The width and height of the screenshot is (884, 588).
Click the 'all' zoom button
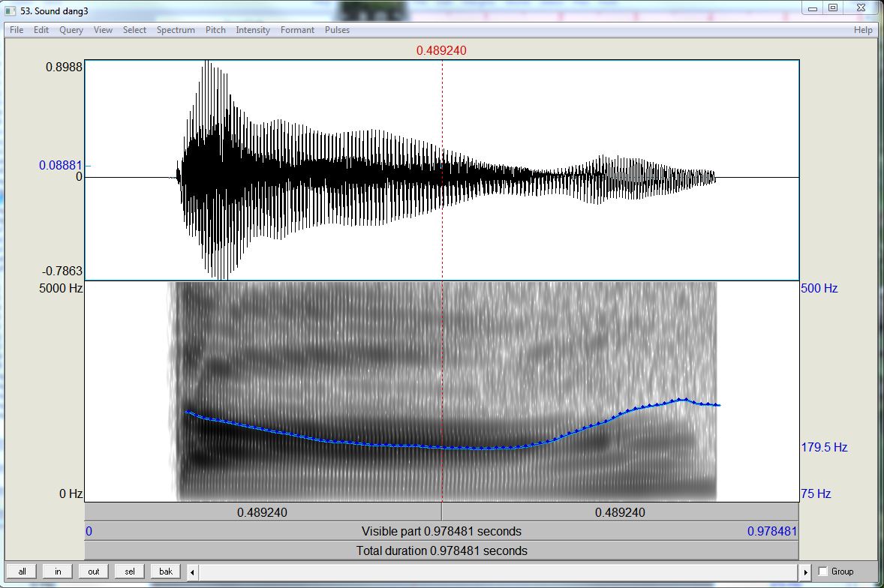(x=22, y=571)
